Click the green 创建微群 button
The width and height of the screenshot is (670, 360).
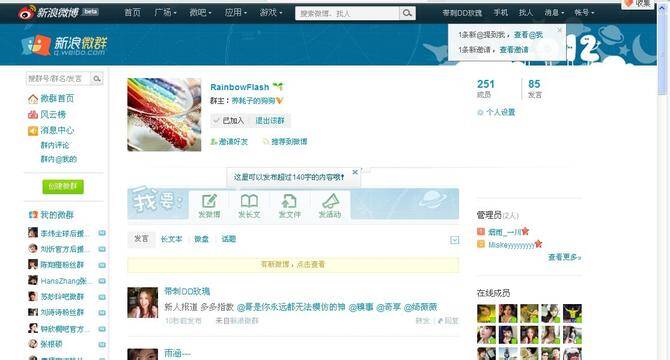tap(63, 187)
